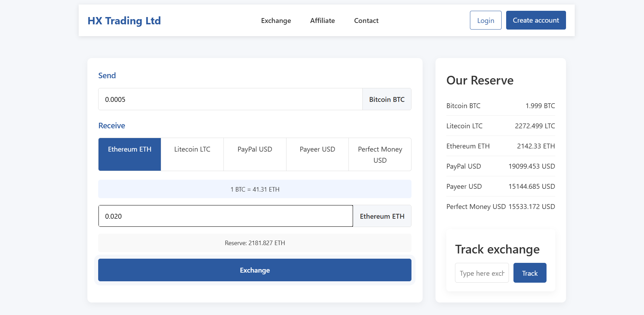Click the Send amount field showing 0.0005
Image resolution: width=644 pixels, height=315 pixels.
point(230,99)
